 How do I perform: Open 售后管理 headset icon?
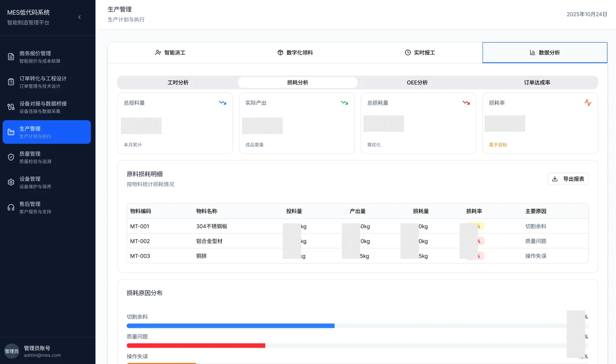pyautogui.click(x=11, y=207)
